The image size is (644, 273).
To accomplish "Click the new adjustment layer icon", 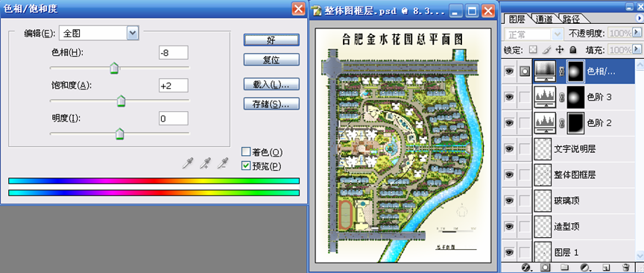I will (585, 267).
